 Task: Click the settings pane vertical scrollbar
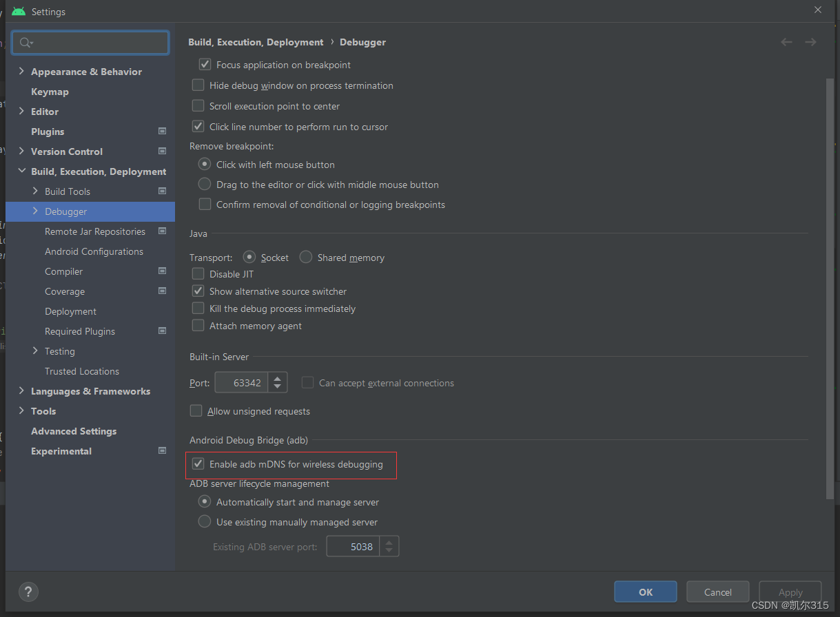tap(830, 288)
